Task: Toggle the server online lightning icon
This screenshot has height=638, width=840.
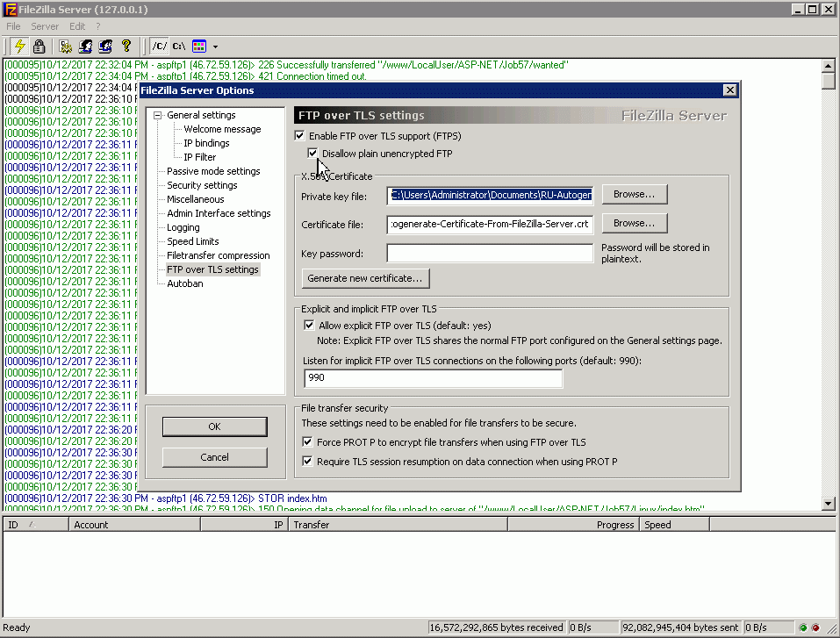Action: tap(20, 46)
